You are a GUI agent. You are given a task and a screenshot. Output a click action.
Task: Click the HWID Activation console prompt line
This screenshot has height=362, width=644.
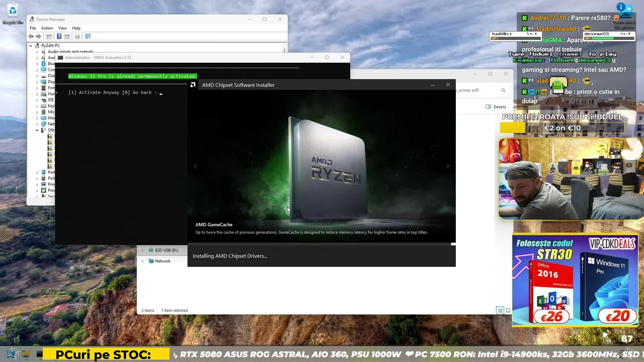(x=115, y=93)
